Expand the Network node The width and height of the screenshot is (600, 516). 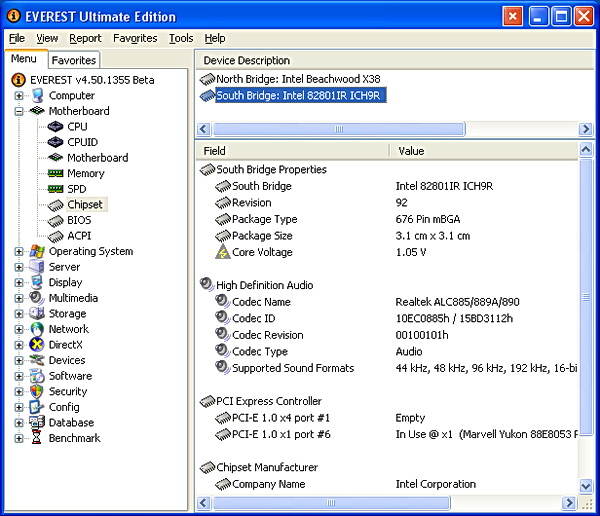pyautogui.click(x=19, y=329)
